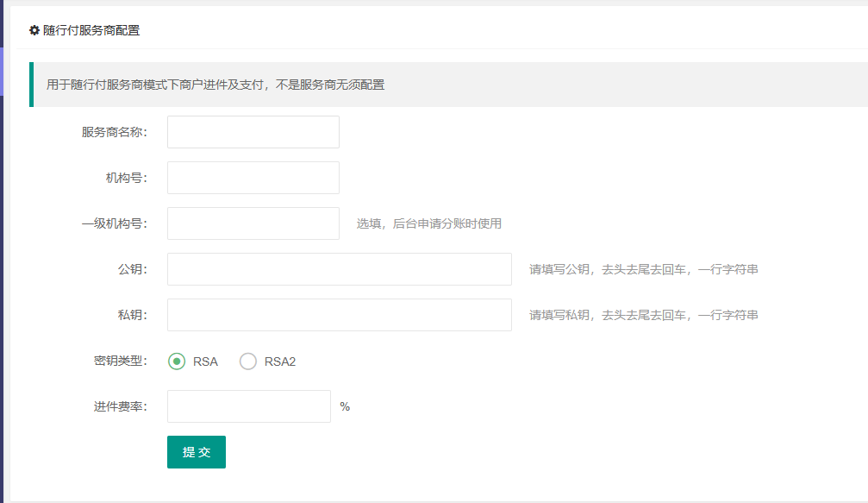The width and height of the screenshot is (868, 503).
Task: Click the 机构号 label text
Action: (x=127, y=178)
